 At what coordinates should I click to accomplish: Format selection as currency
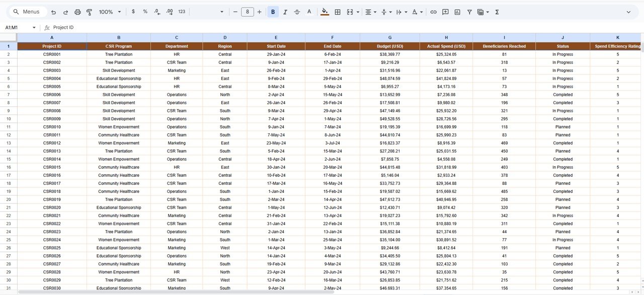tap(133, 12)
